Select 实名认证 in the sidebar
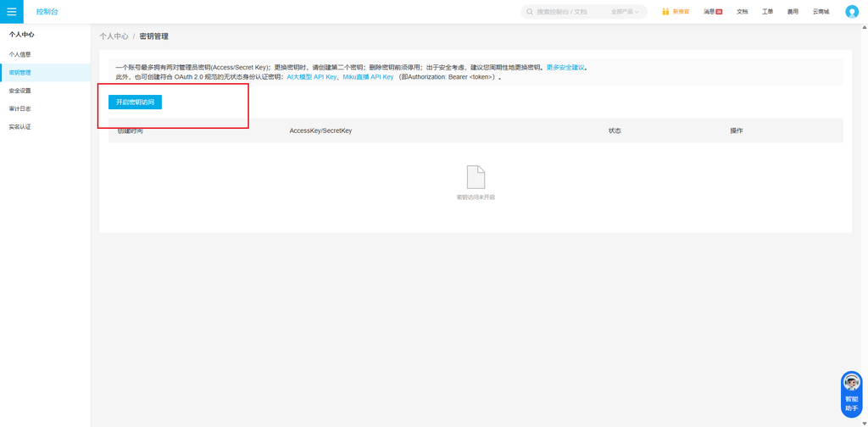This screenshot has width=868, height=427. coord(45,127)
